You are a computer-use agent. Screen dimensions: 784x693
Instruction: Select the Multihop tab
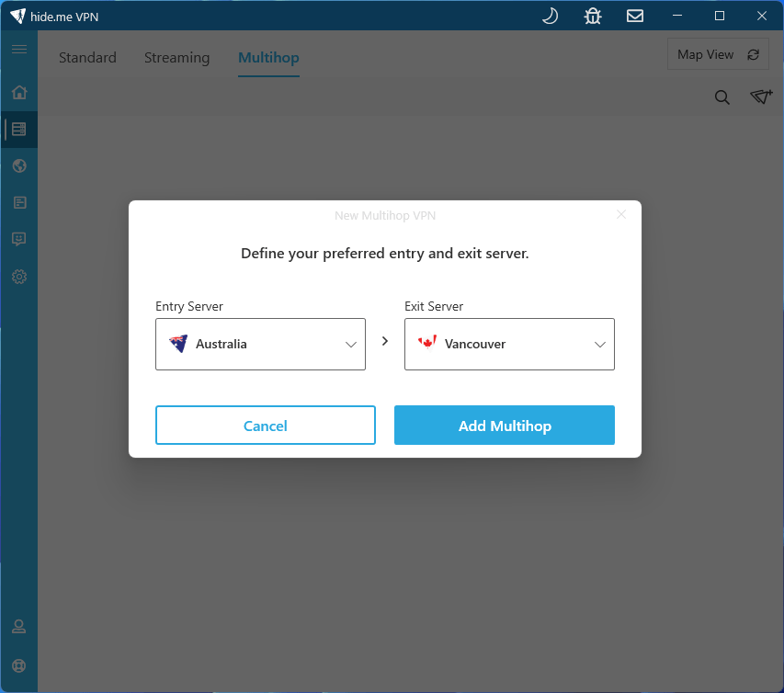pos(268,58)
